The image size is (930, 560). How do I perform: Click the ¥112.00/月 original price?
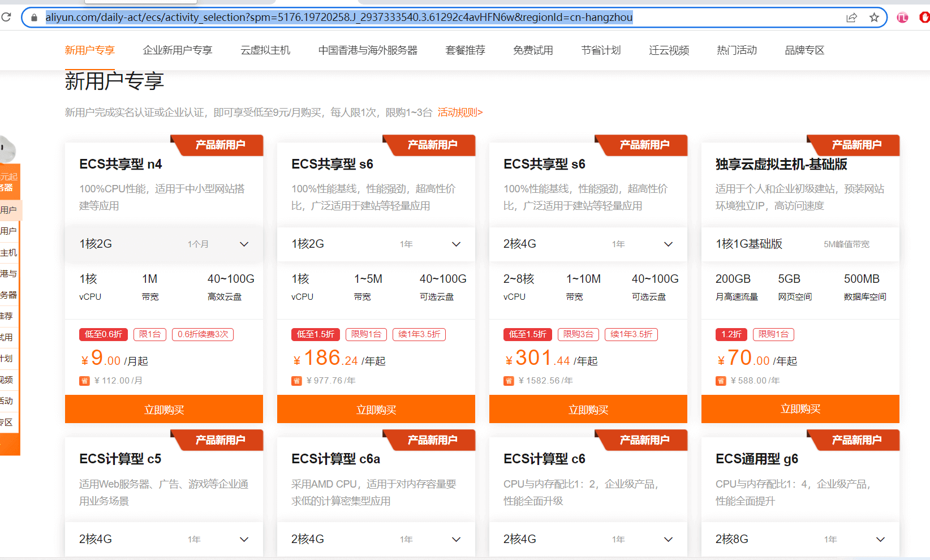pos(118,381)
